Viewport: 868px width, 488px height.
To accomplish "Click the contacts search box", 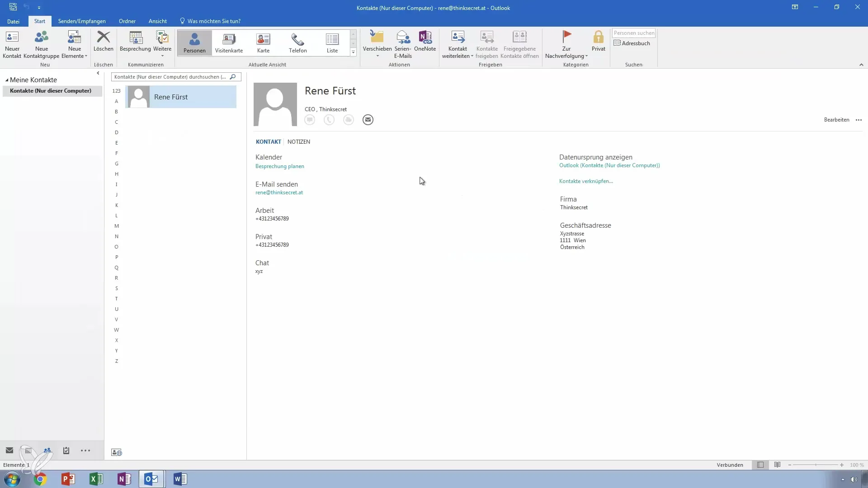I will click(170, 77).
